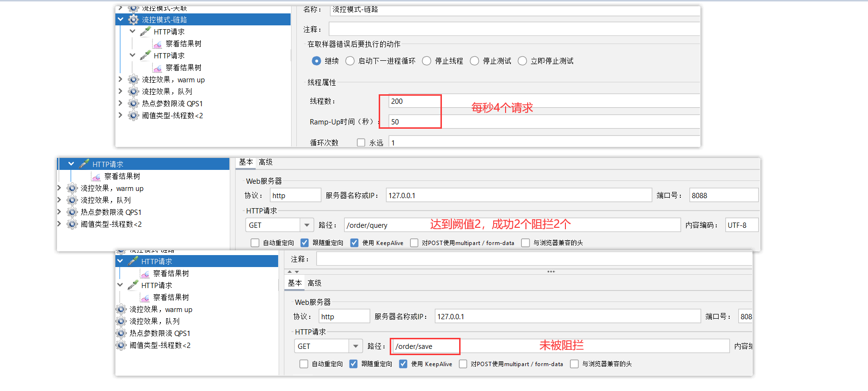The image size is (868, 391).
Task: Click the 阈值类型-线程数<2 gear icon, bottom screenshot
Action: (121, 345)
